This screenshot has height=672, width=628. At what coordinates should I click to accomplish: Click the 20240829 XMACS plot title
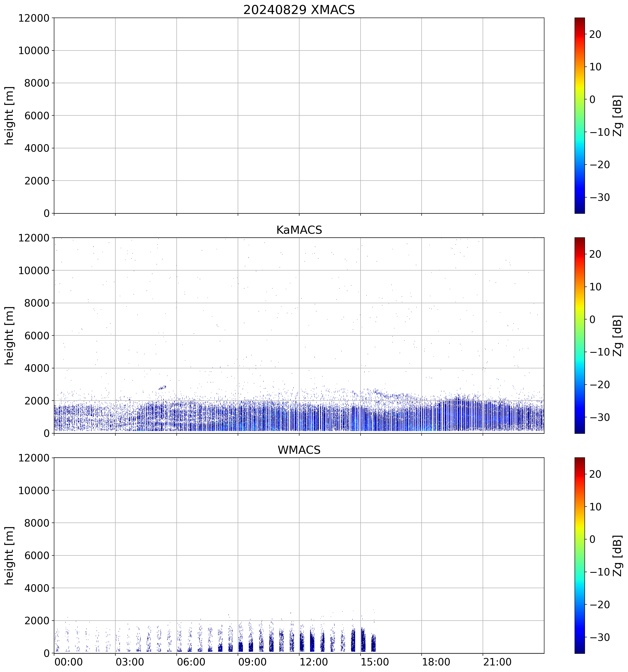[x=299, y=10]
